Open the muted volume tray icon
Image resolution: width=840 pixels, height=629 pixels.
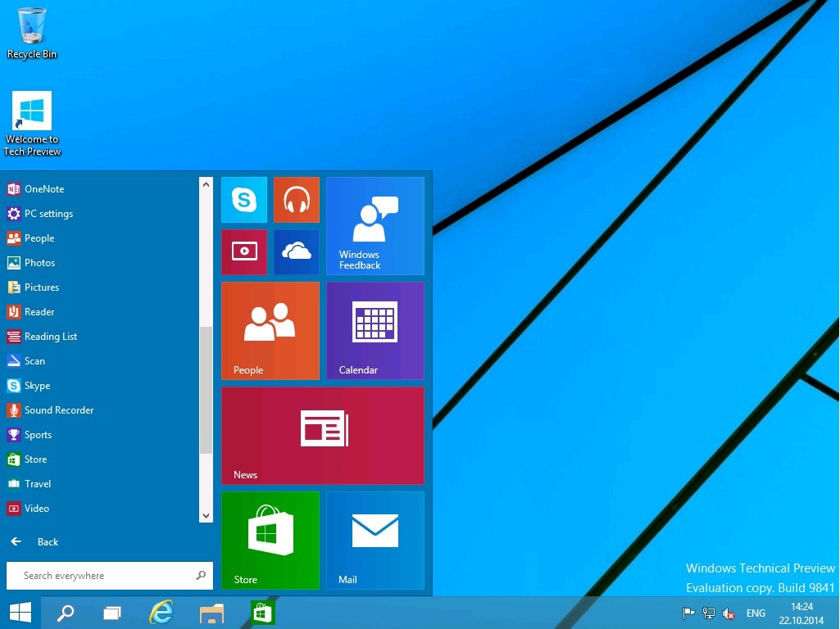(729, 613)
